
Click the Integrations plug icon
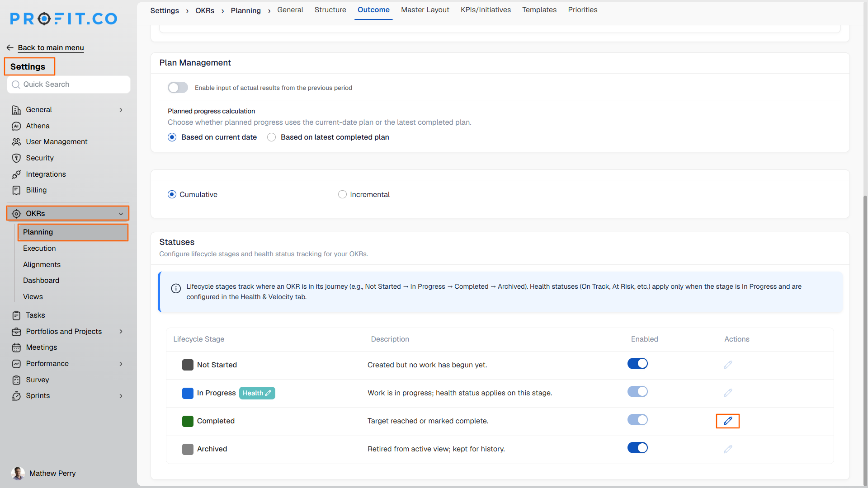pos(16,174)
